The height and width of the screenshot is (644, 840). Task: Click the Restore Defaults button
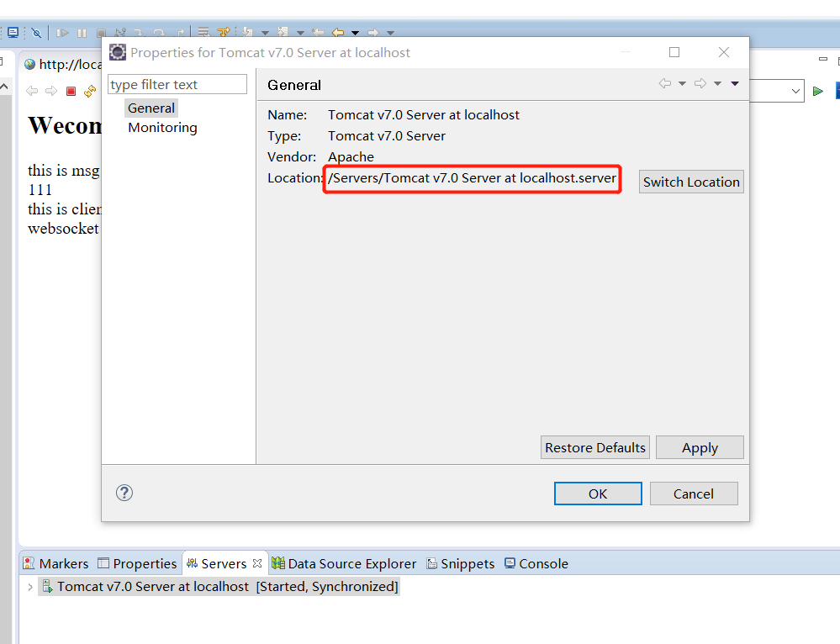click(x=595, y=447)
